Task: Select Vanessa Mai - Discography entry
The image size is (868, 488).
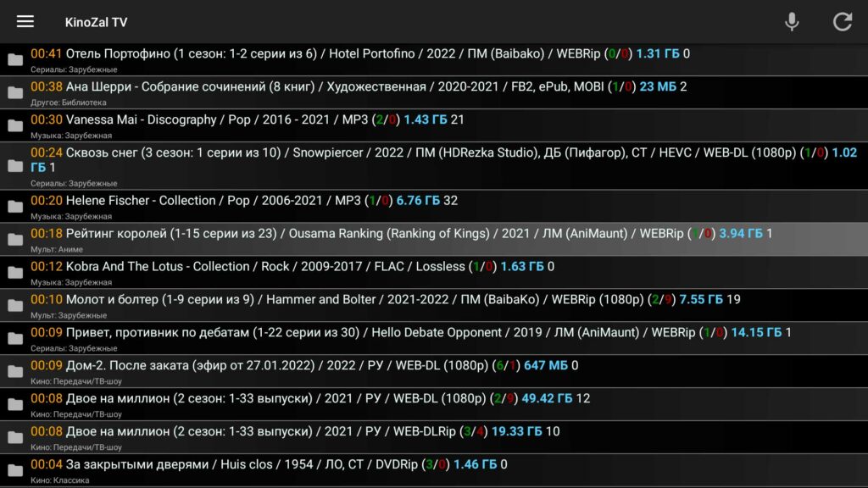Action: (434, 125)
